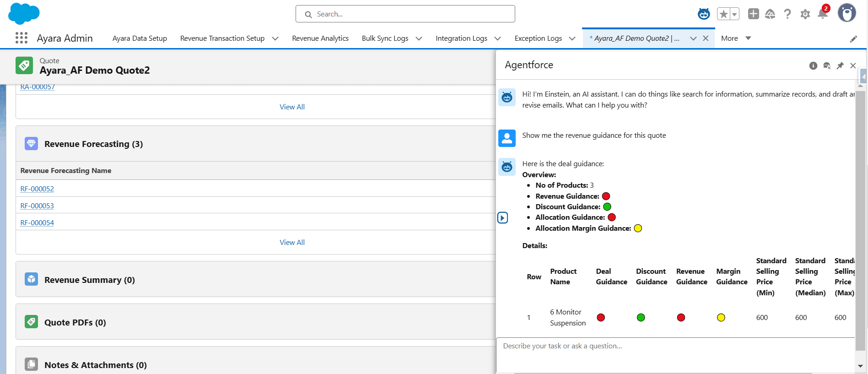Go to the Ayara Data Setup tab
Screen dimensions: 868x374
pyautogui.click(x=140, y=38)
